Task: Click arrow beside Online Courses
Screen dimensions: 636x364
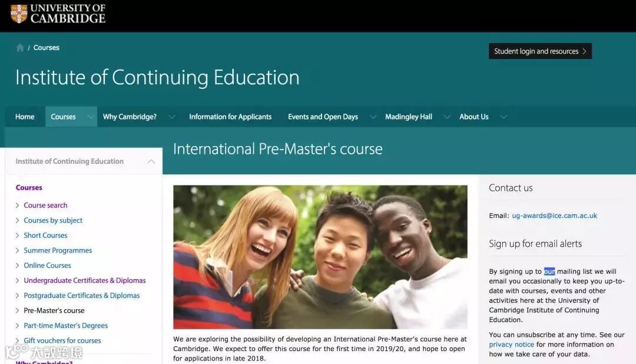Action: pos(17,266)
